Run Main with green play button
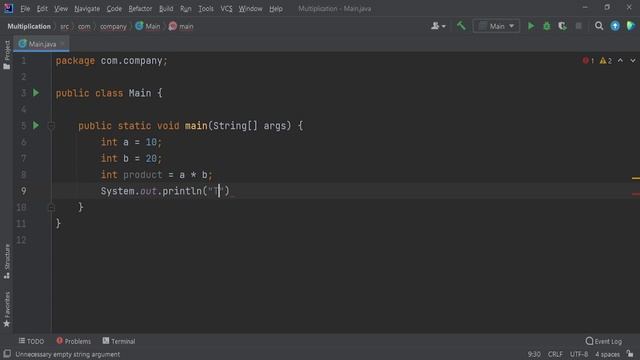Image resolution: width=640 pixels, height=360 pixels. (x=531, y=26)
